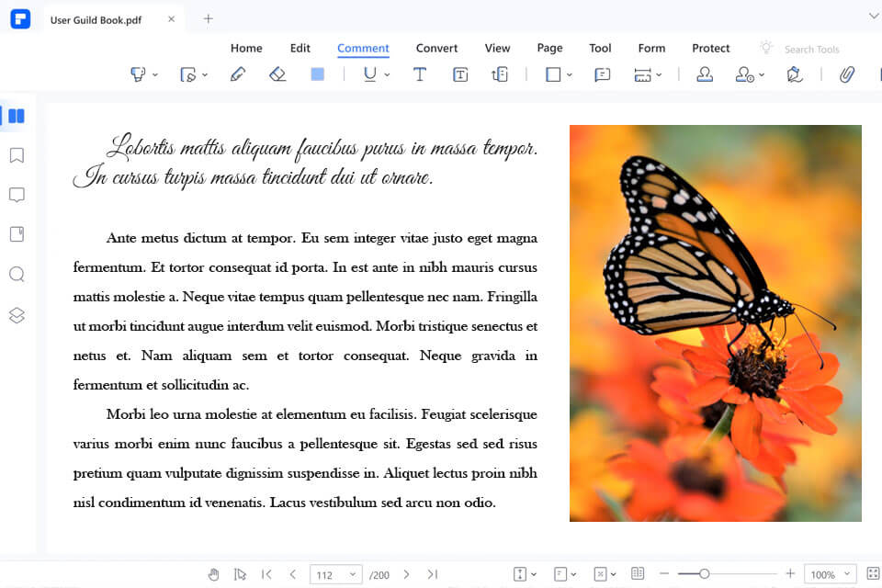Select the Stamp tool

pyautogui.click(x=705, y=74)
